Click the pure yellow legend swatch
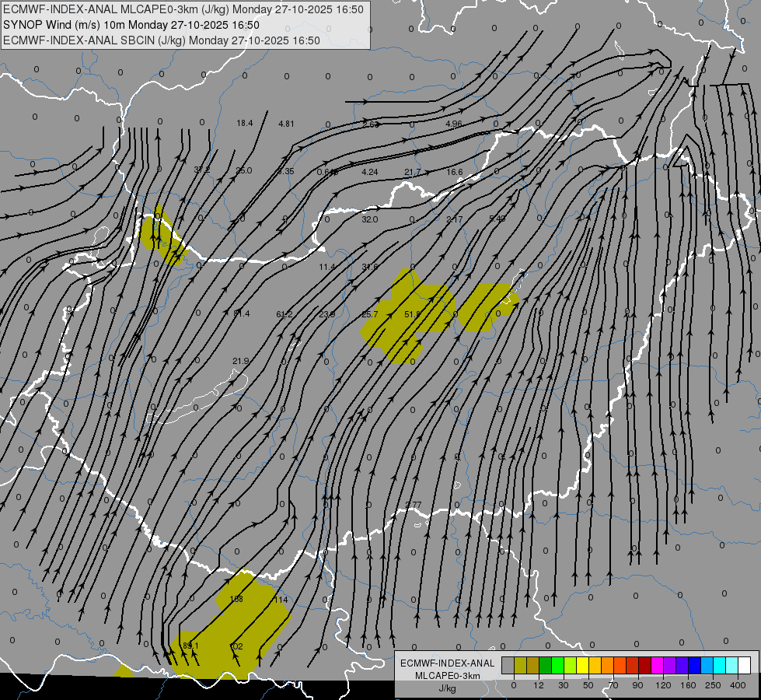The height and width of the screenshot is (700, 761). coord(583,665)
